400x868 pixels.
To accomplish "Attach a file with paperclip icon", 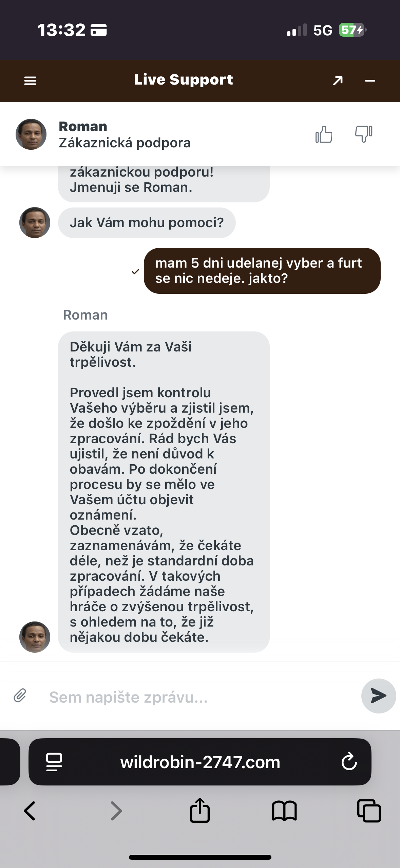I will tap(20, 695).
